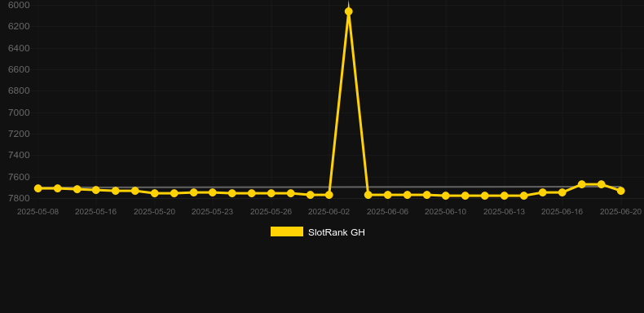This screenshot has height=313, width=644.
Task: Toggle the SlotRank GH legend label
Action: [337, 232]
